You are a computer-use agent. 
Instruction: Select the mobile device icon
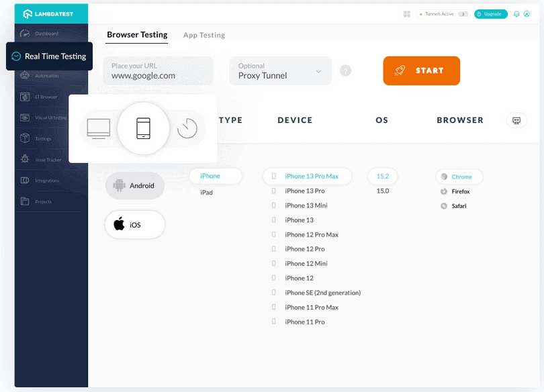tap(143, 128)
